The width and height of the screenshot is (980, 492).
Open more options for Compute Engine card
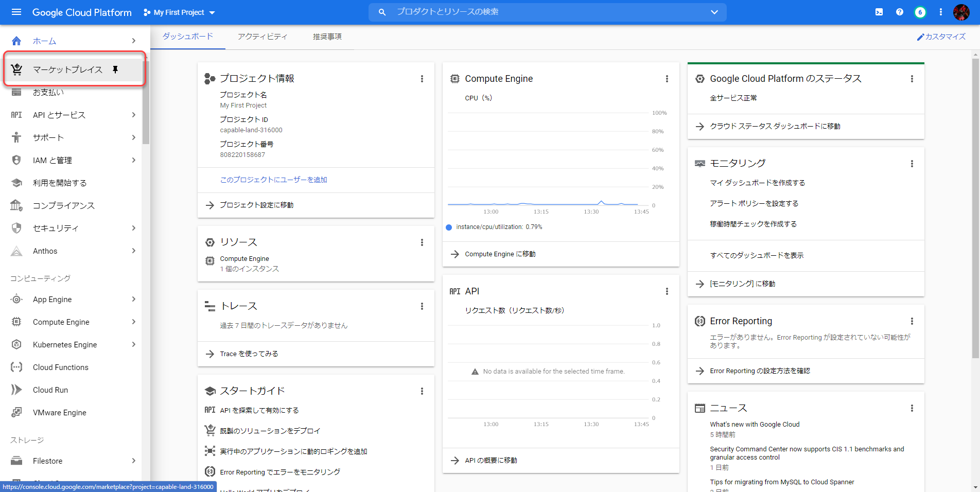[667, 79]
